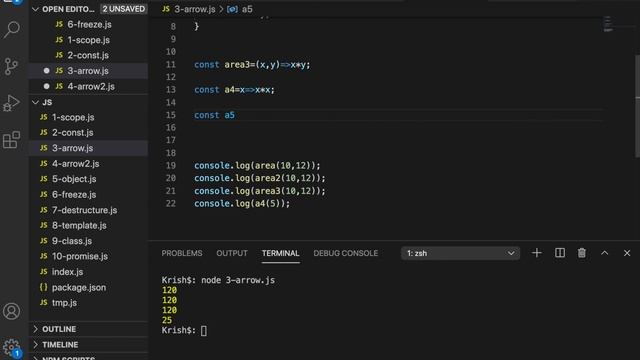The width and height of the screenshot is (640, 360).
Task: Click 'const area3=(x,y)=>x*y;' code line
Action: tap(252, 64)
